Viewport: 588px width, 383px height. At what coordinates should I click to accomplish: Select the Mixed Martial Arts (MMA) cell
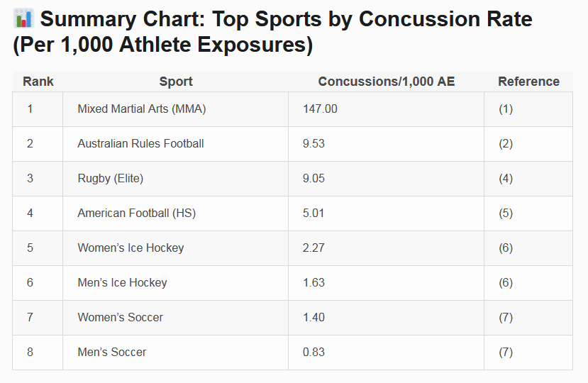tap(142, 109)
